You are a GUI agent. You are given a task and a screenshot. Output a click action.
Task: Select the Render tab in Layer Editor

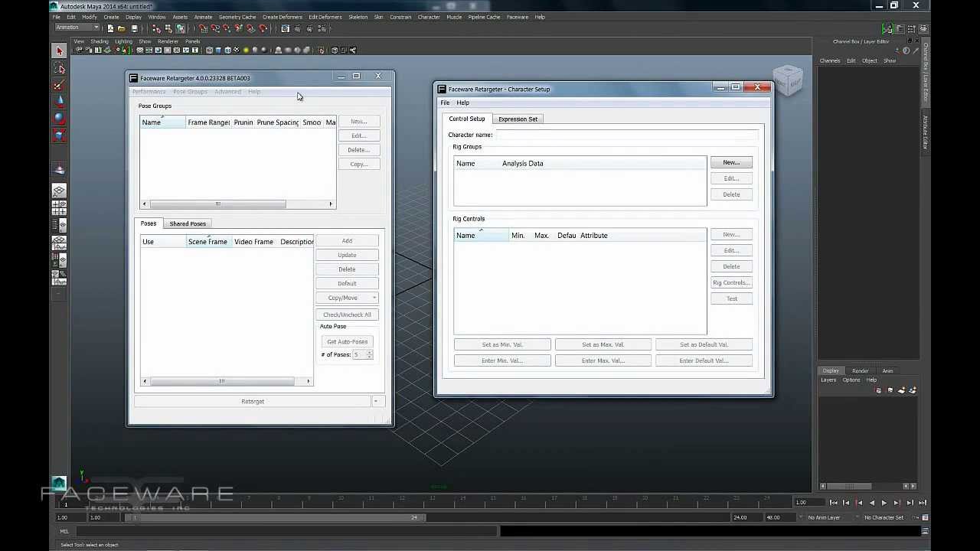tap(860, 370)
